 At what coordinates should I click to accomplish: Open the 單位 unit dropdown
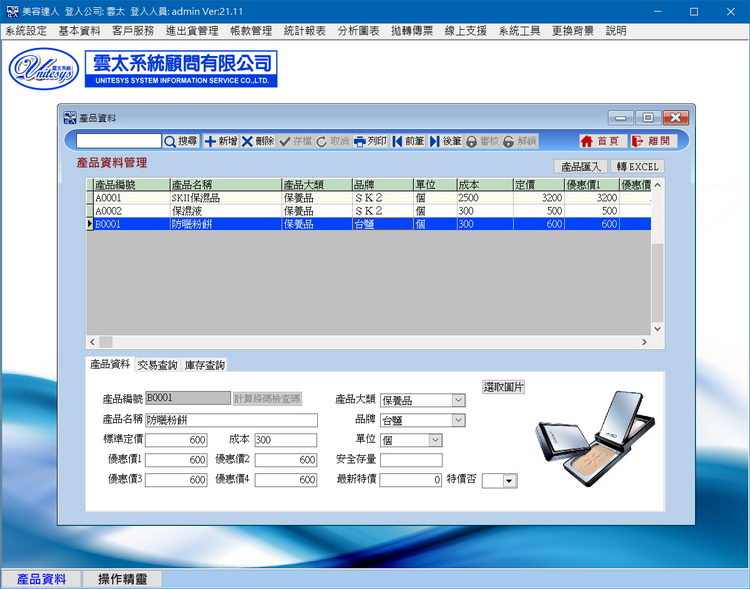click(x=434, y=440)
